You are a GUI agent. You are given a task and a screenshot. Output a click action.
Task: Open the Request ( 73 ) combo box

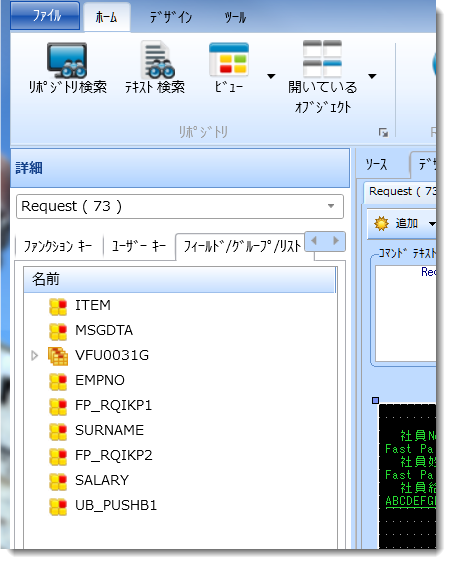point(180,206)
